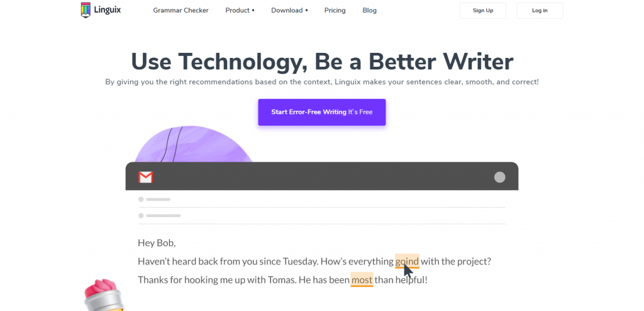
Task: Open the Pricing page
Action: [x=335, y=10]
